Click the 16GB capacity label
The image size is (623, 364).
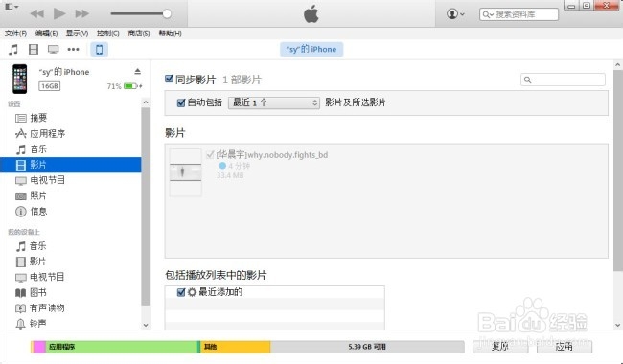(x=49, y=86)
